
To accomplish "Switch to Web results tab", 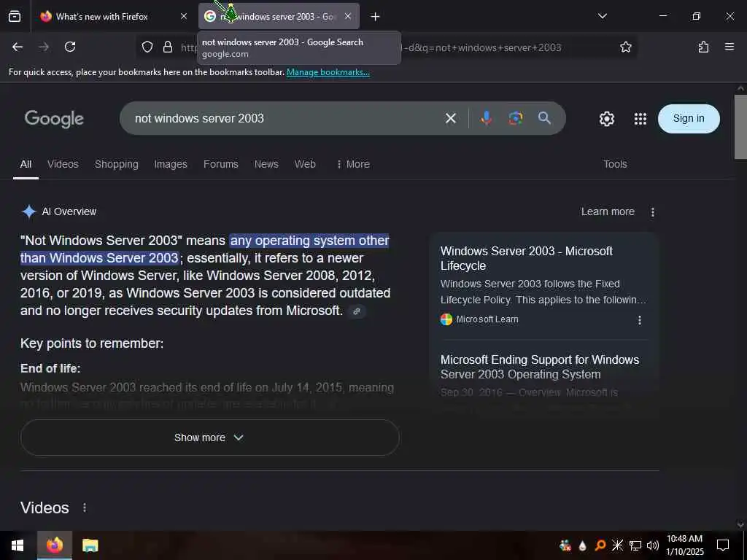I will point(305,164).
